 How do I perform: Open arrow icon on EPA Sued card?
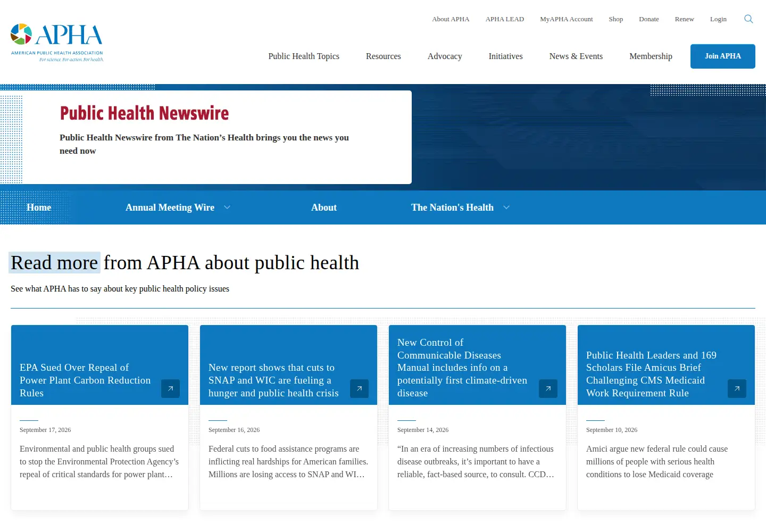pos(170,388)
